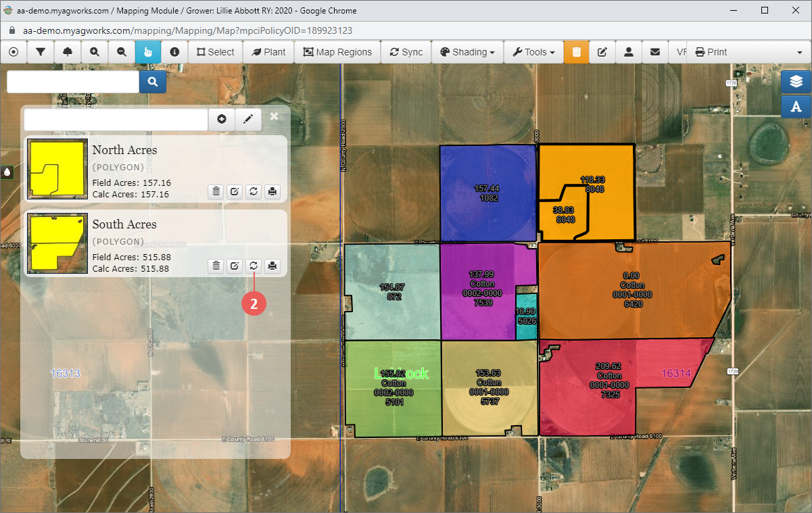This screenshot has height=513, width=812.
Task: Click the info circle toolbar icon
Action: [174, 52]
